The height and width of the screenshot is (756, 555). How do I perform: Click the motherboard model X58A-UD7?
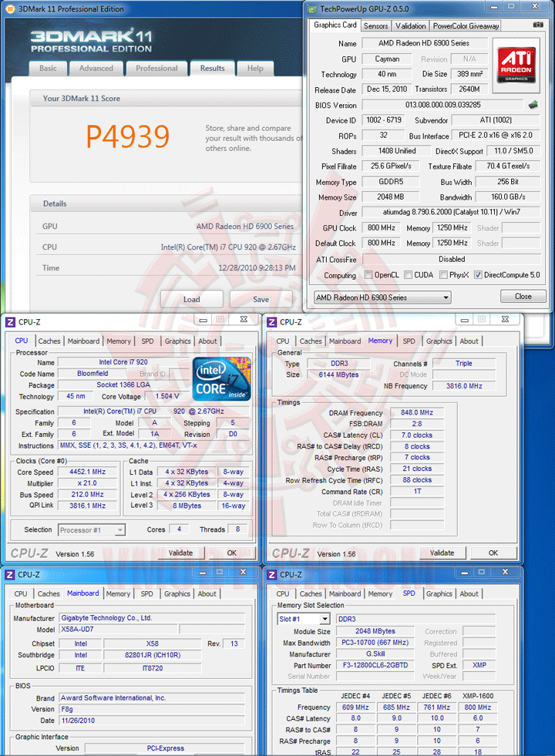coord(119,630)
